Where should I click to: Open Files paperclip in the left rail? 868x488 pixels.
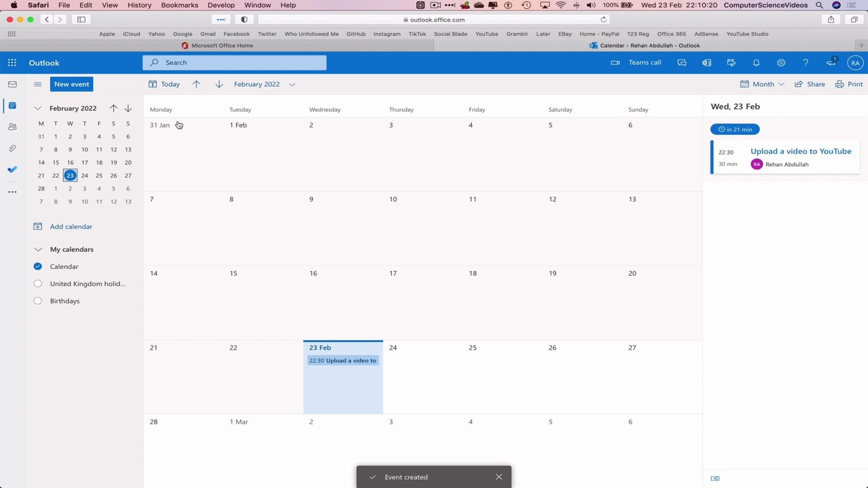click(12, 148)
